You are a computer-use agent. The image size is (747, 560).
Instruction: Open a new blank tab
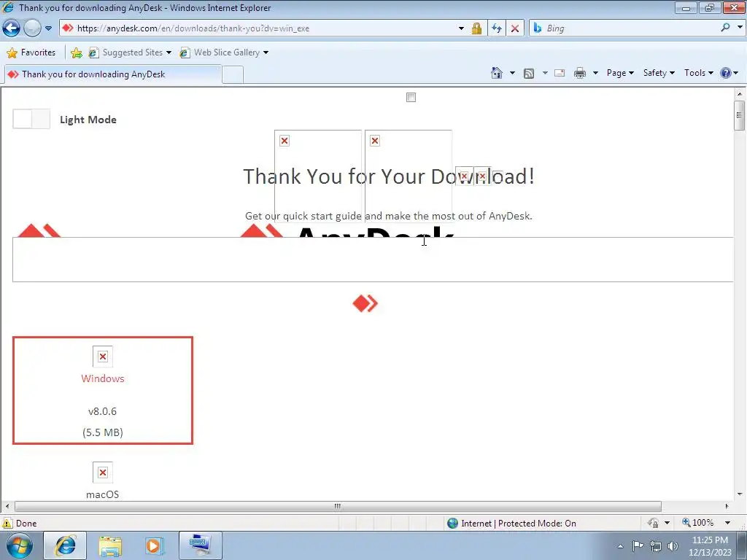(233, 75)
